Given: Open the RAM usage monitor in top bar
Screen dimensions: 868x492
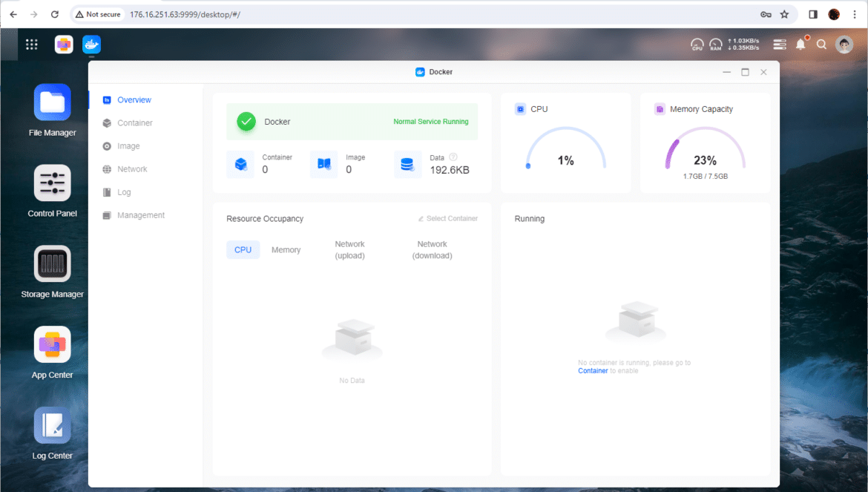Looking at the screenshot, I should pos(716,45).
